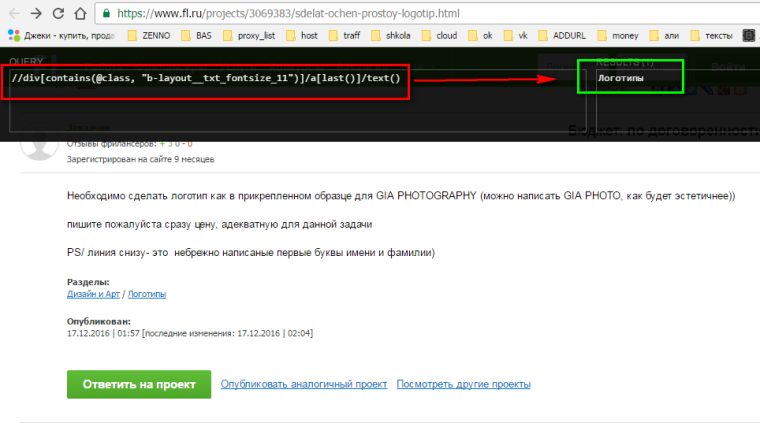Reload the page with refresh icon
760x423 pixels.
(61, 14)
